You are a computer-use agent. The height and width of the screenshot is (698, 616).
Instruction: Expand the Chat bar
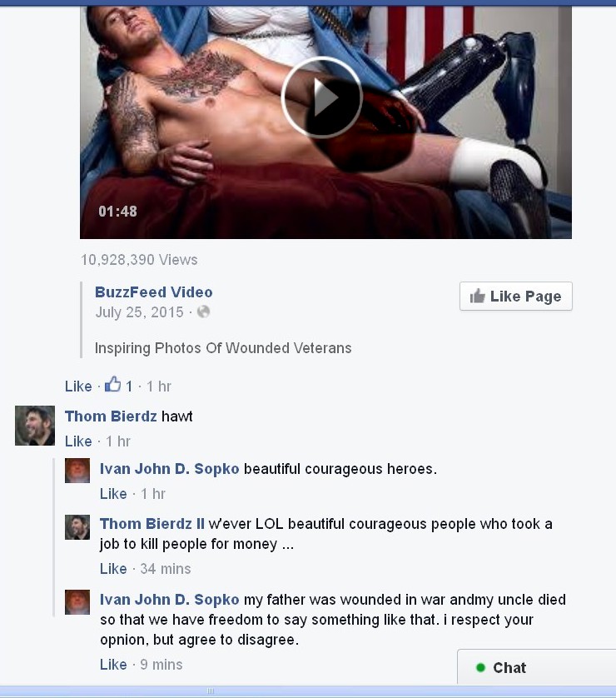(536, 667)
